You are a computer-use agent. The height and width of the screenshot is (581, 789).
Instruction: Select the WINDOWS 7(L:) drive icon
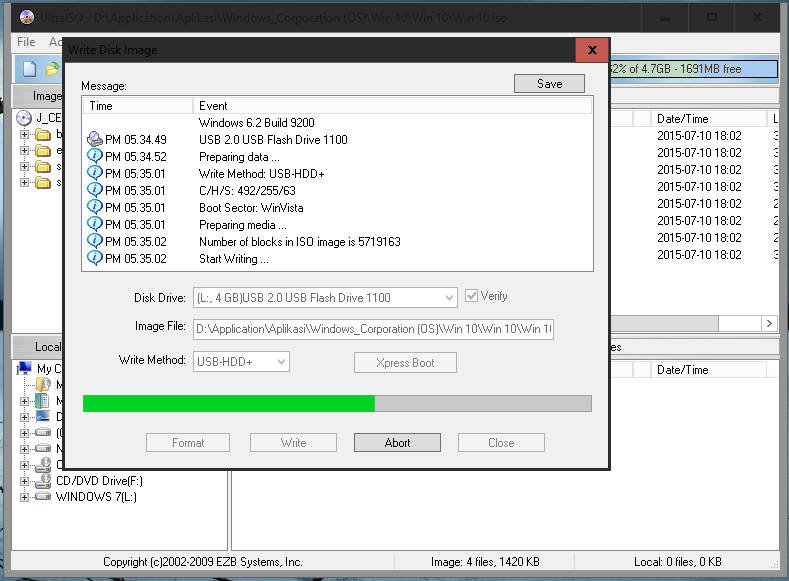(43, 496)
